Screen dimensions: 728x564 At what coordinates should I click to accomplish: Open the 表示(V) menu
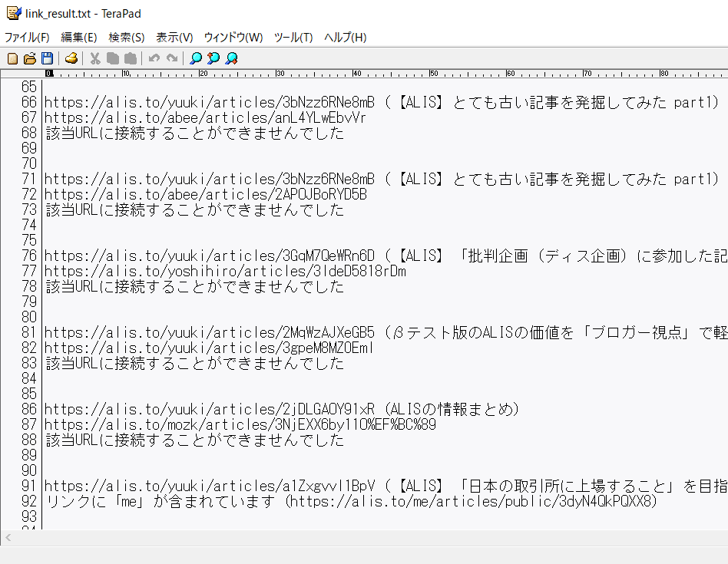(x=174, y=37)
